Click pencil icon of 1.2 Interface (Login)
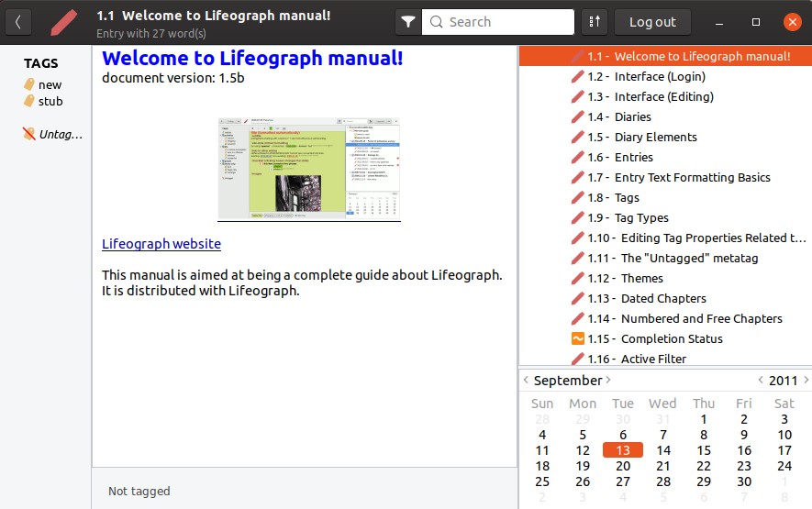 (577, 77)
